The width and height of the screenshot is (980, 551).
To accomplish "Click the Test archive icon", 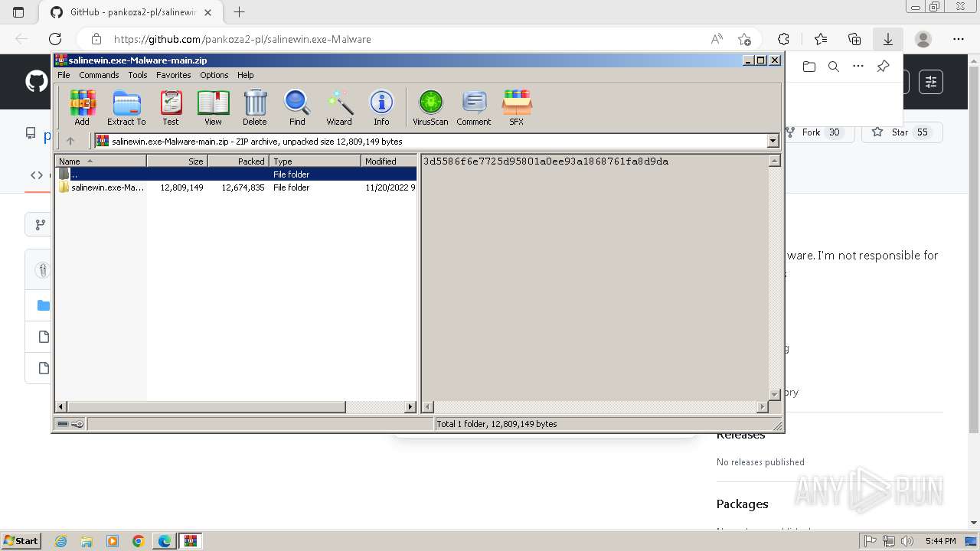I will [x=171, y=107].
